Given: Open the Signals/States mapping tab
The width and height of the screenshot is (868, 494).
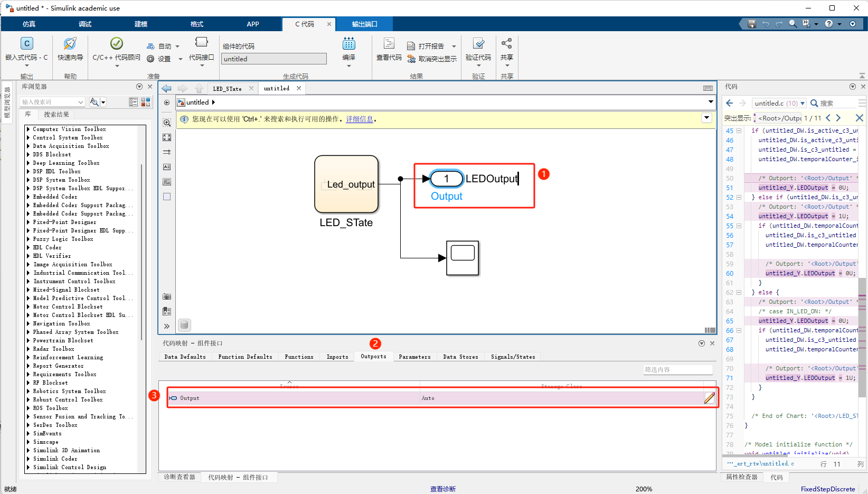Looking at the screenshot, I should [513, 357].
